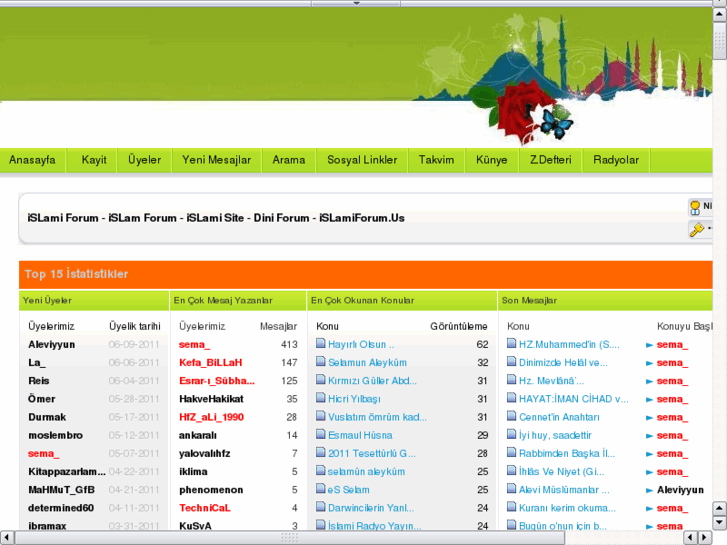Go to the Kayit registration page
The image size is (727, 545).
click(94, 160)
